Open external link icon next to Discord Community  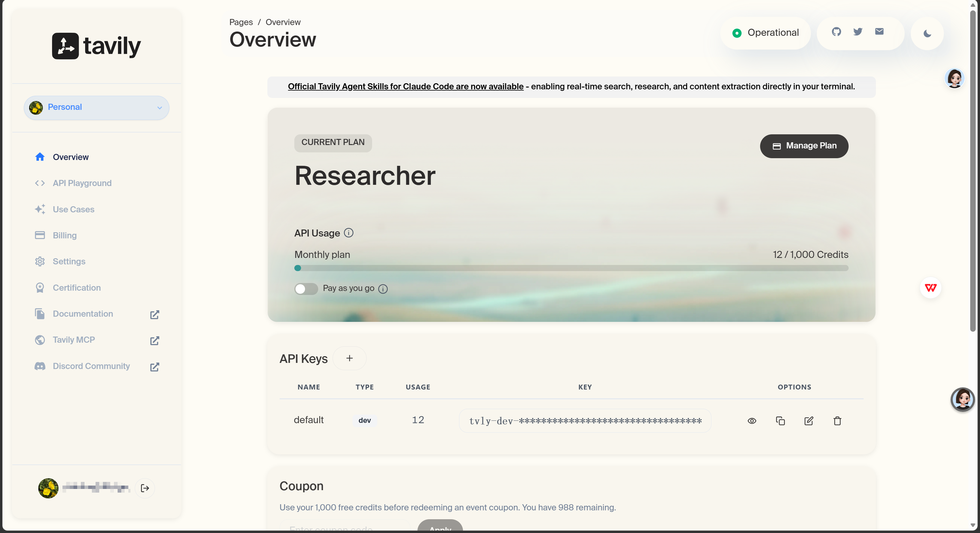click(x=154, y=367)
